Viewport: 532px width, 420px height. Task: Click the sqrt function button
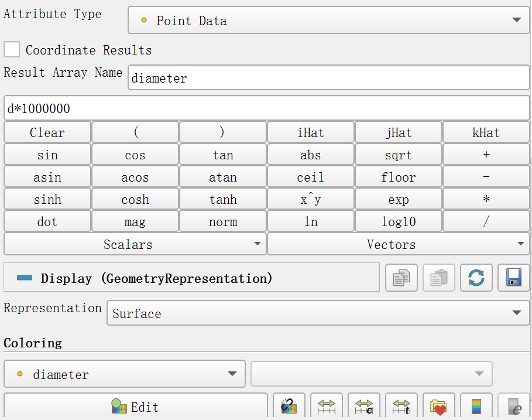click(x=399, y=155)
